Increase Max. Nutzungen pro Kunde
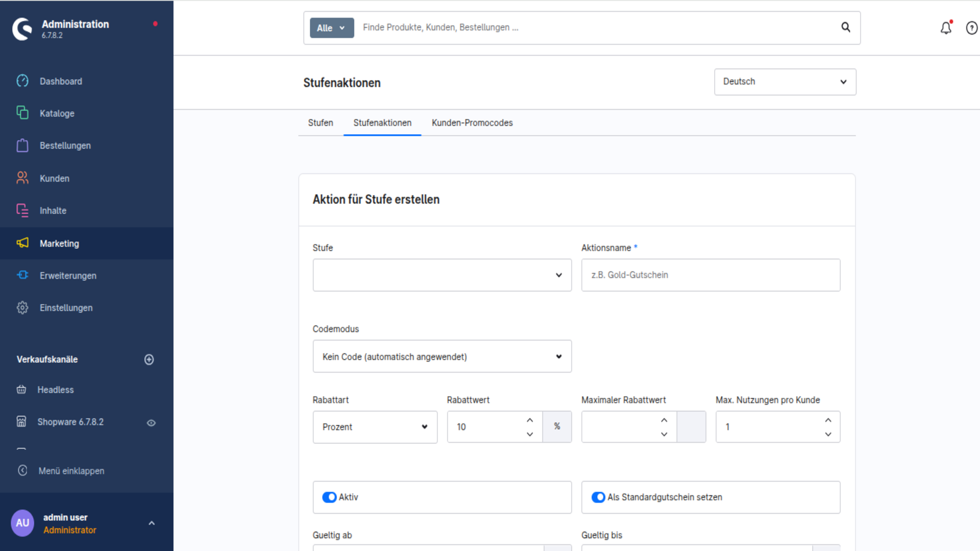 (828, 420)
